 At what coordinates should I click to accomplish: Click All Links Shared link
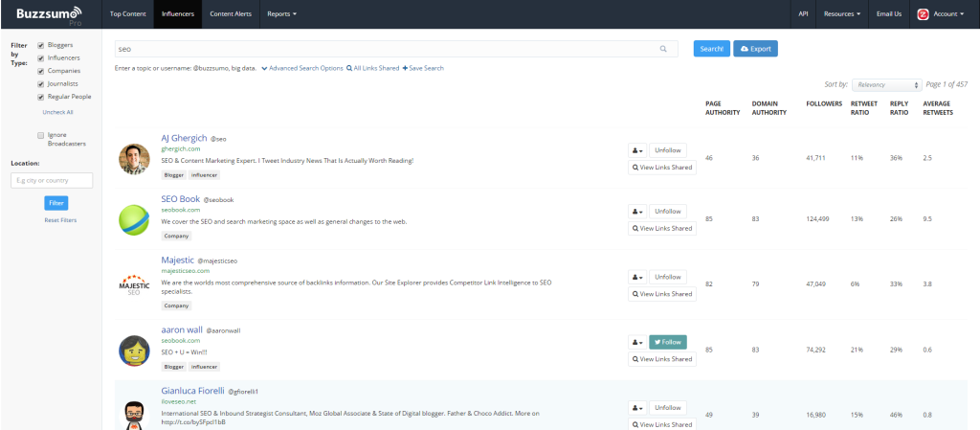[373, 68]
